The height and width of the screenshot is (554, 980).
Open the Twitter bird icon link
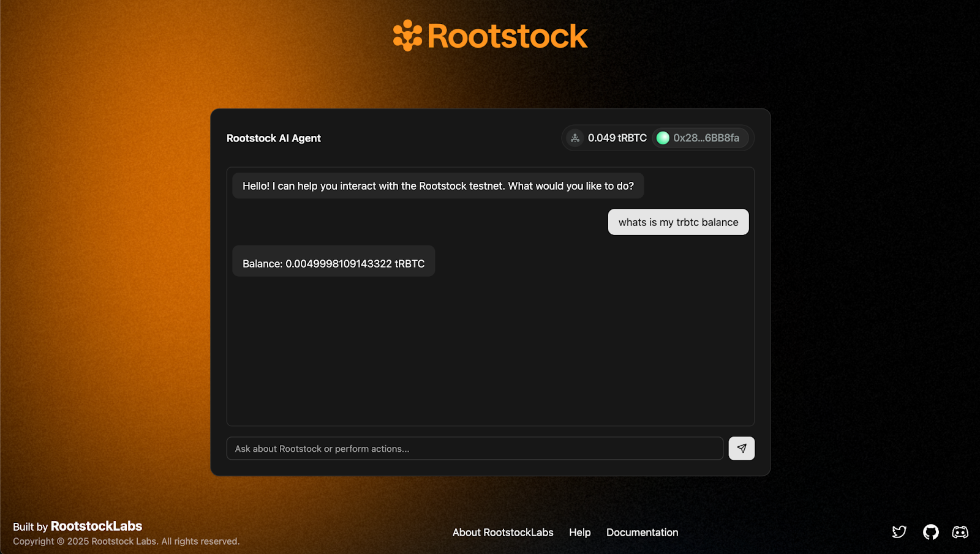point(899,532)
